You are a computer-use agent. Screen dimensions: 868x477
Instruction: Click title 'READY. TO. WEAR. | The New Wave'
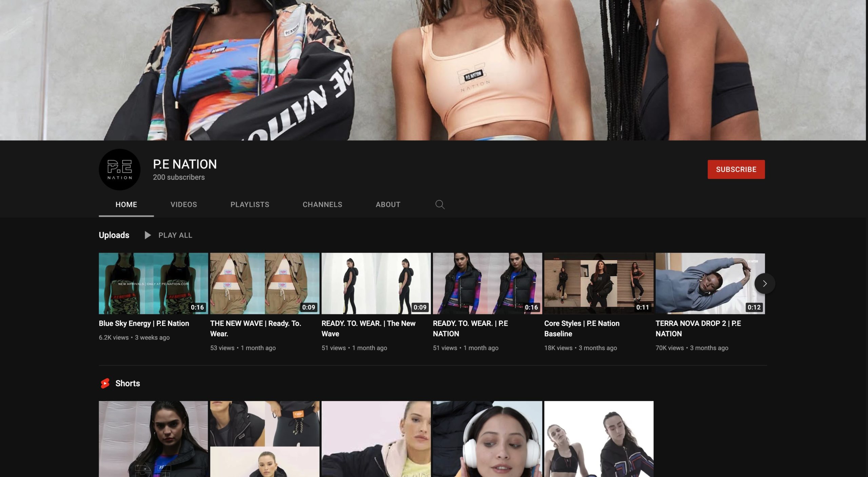[x=369, y=329]
